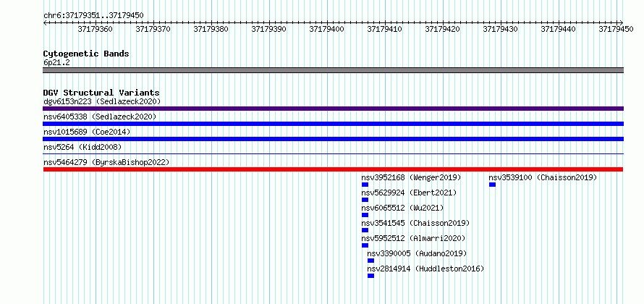Click the 6p21.2 band label

[x=56, y=62]
